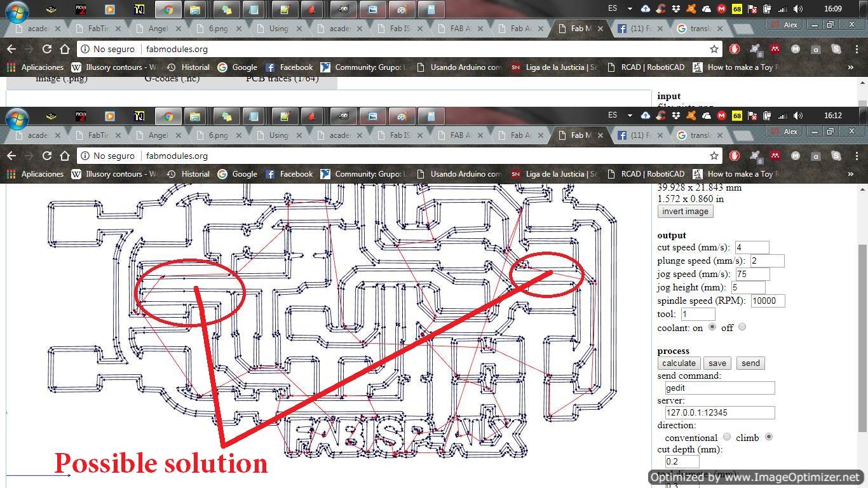This screenshot has width=868, height=488.
Task: Switch to FabTir tab in 16:09 window
Action: coord(98,29)
